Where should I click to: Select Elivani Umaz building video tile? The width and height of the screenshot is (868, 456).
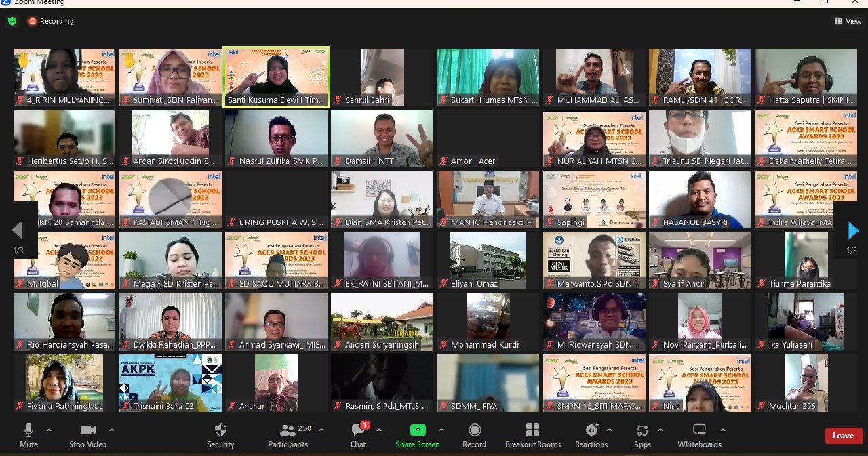click(x=488, y=261)
